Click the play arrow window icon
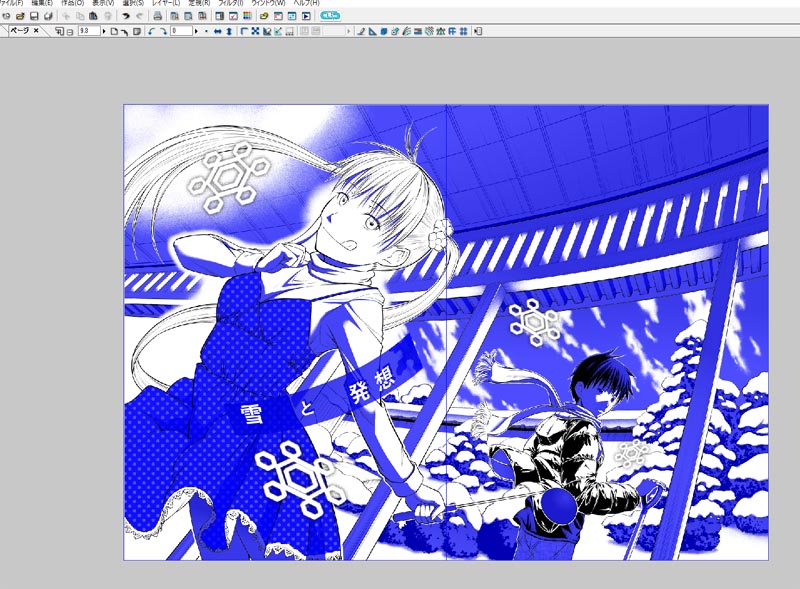 [x=306, y=16]
